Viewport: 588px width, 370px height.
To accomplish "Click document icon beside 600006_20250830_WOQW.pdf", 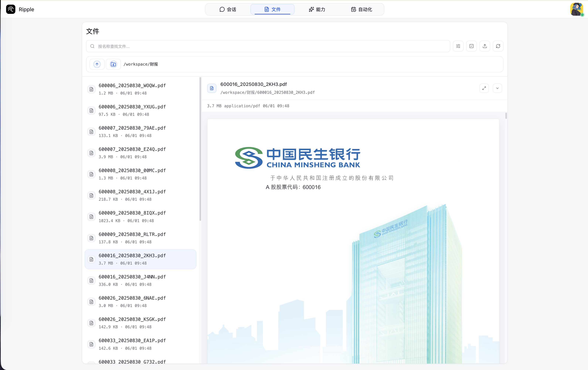I will coord(91,89).
